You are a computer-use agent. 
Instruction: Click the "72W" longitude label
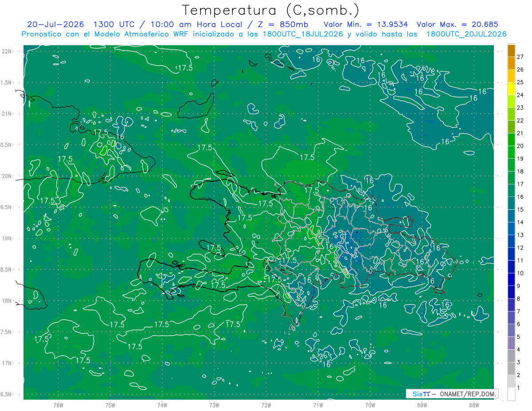266,405
